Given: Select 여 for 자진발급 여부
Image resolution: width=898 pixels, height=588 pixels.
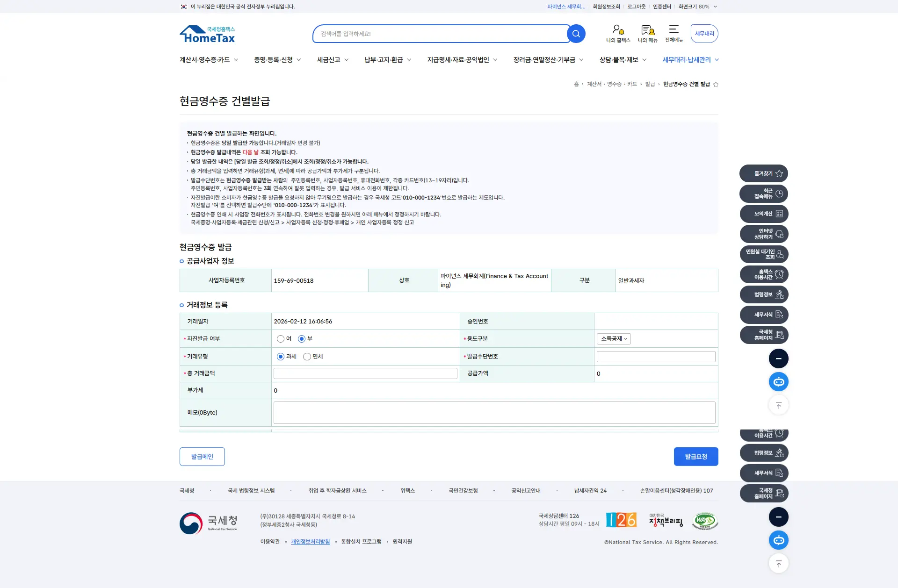Looking at the screenshot, I should point(281,339).
